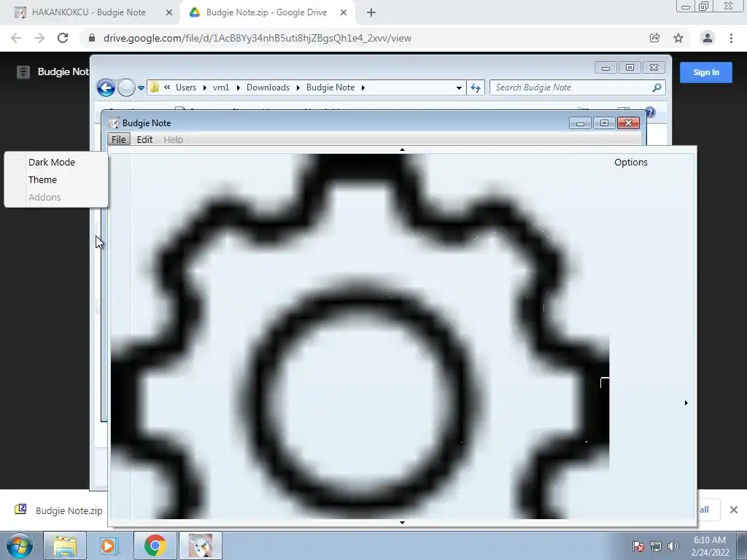Open Explorer recent locations dropdown
Viewport: 747px width, 560px height.
[x=141, y=87]
